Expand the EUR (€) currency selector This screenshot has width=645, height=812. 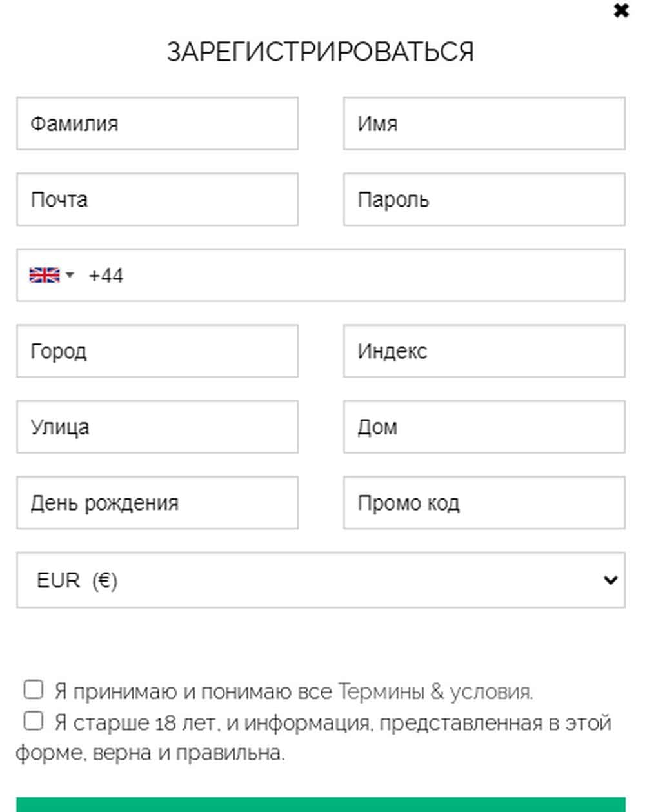coord(321,580)
